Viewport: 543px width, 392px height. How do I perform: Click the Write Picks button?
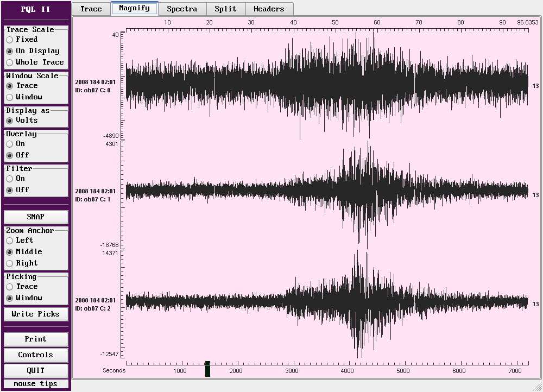click(x=36, y=314)
